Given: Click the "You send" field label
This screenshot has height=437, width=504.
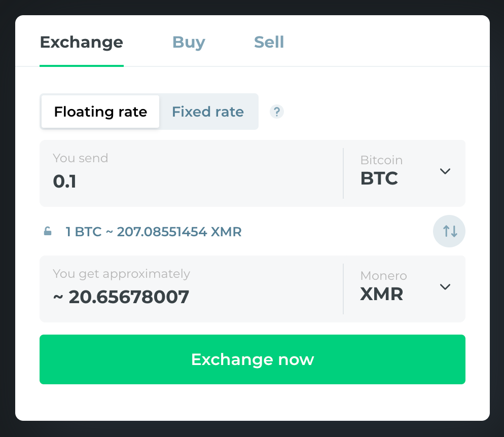Looking at the screenshot, I should [x=81, y=158].
